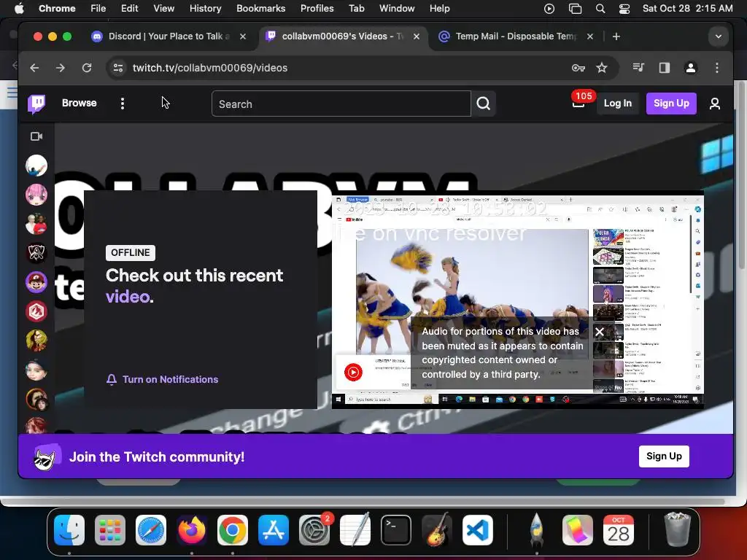The image size is (747, 560).
Task: Click the purple Sign Up button in header
Action: tap(671, 104)
